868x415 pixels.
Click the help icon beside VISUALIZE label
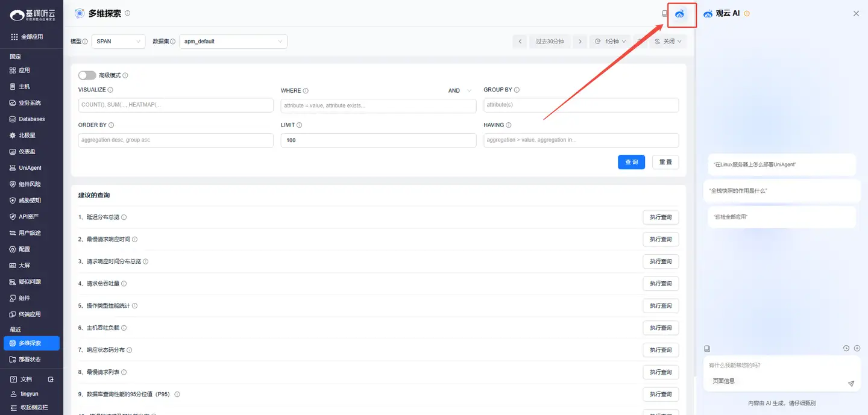point(110,90)
